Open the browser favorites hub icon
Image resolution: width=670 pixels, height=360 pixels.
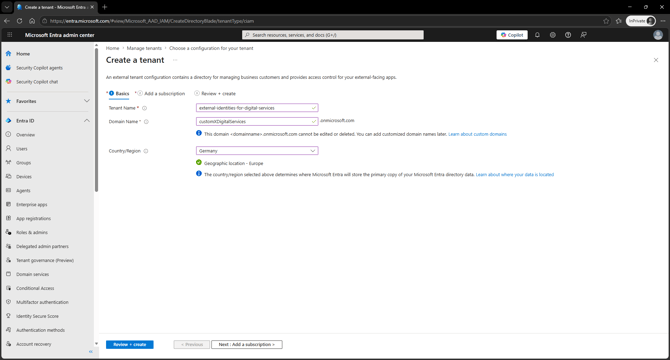pos(618,21)
